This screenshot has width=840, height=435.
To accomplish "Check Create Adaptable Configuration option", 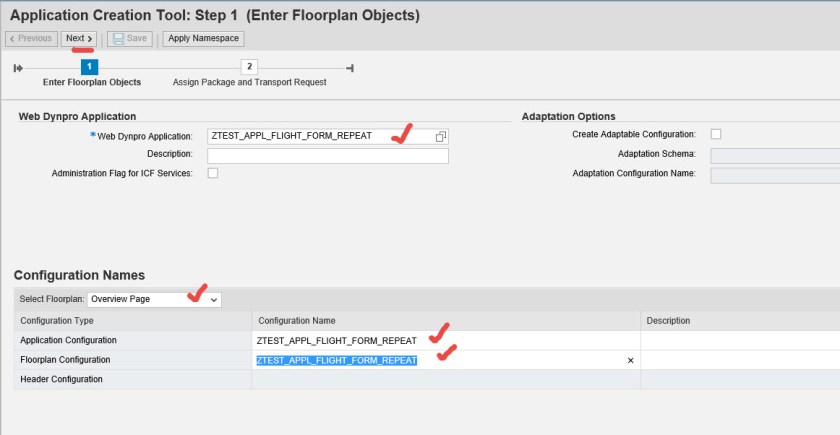I will (715, 134).
